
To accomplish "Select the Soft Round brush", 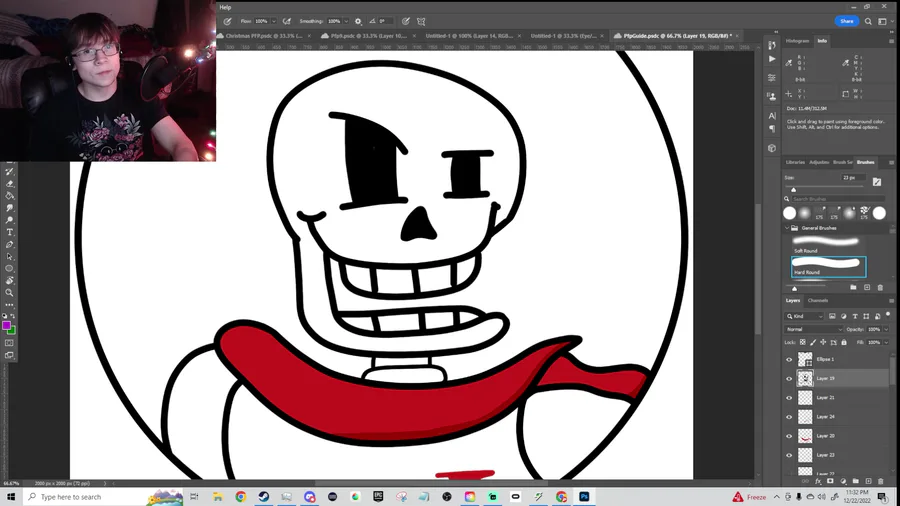I will tap(826, 245).
